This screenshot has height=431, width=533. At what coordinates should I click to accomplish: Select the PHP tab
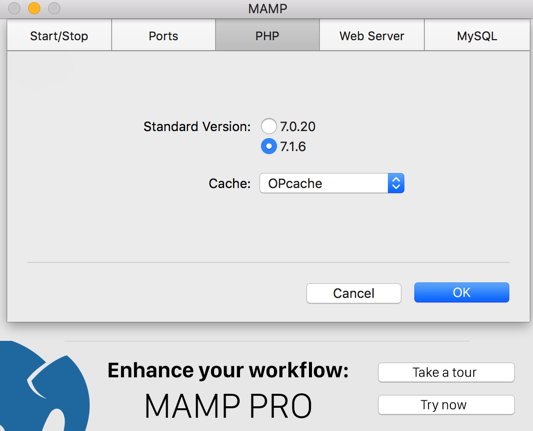coord(268,36)
